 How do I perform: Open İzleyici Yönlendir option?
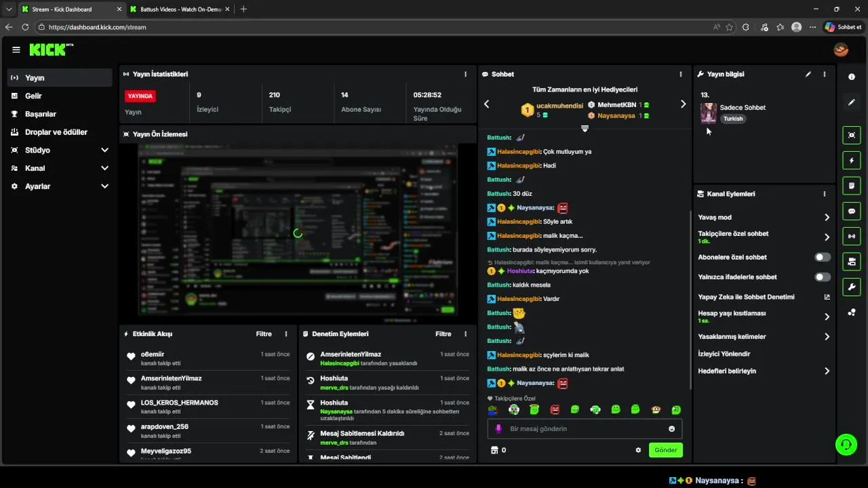pos(724,354)
